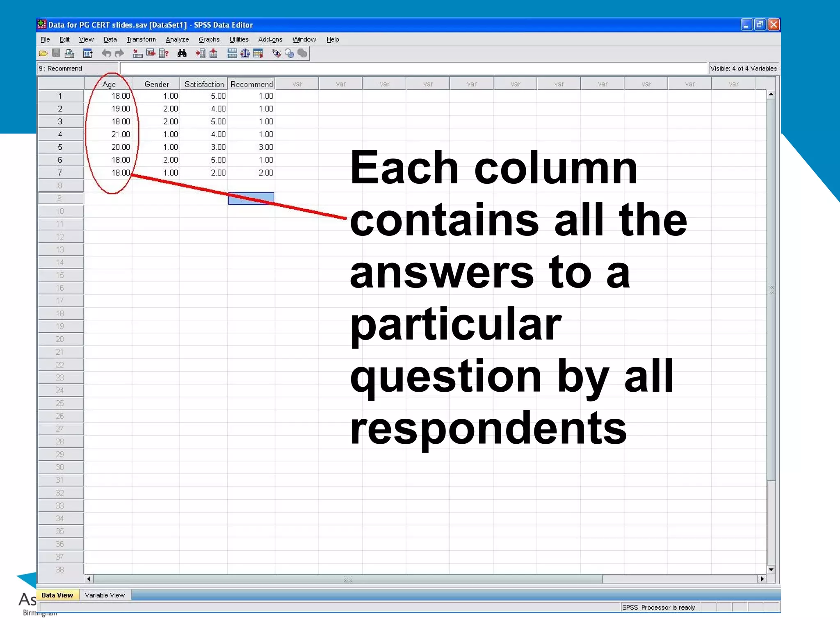This screenshot has height=630, width=840.
Task: Open the Edit menu
Action: (64, 39)
